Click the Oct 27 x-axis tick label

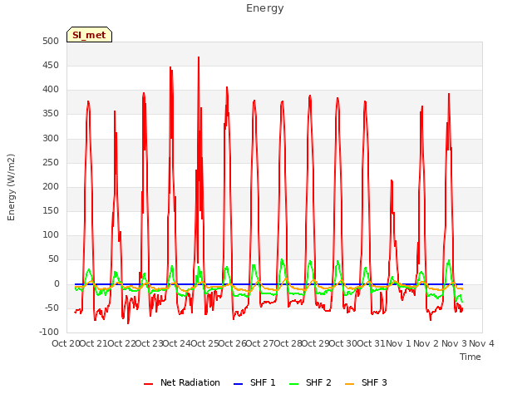[260, 343]
